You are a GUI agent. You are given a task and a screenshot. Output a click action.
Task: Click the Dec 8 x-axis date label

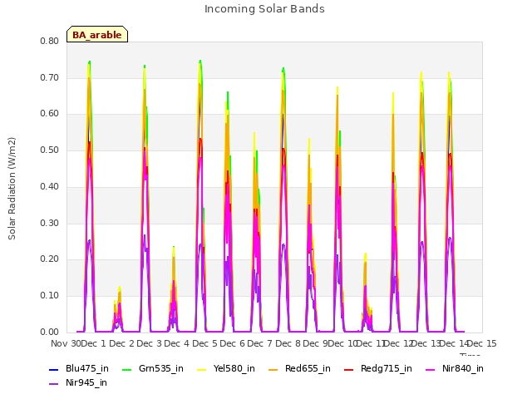(x=288, y=343)
